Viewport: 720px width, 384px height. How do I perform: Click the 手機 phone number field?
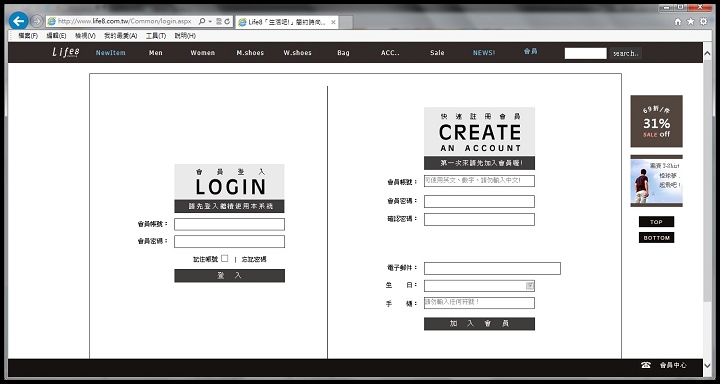pos(479,303)
